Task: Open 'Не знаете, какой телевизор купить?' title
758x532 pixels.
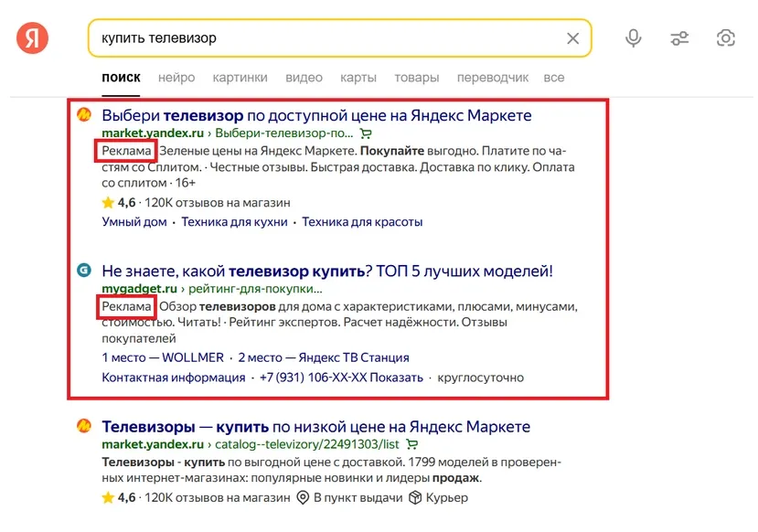Action: tap(327, 271)
